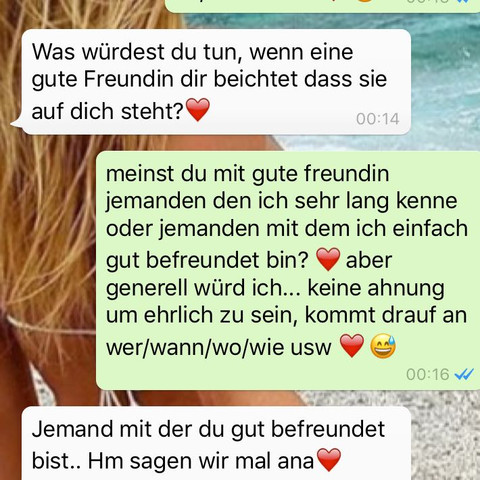Tap the blue double-check read receipt at 00:16

tap(464, 375)
